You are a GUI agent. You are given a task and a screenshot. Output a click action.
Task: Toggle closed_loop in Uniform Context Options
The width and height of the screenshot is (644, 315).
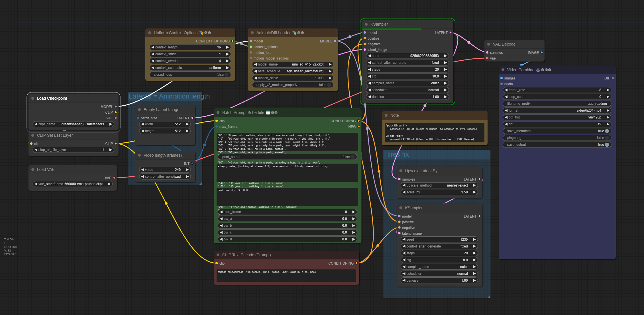click(227, 75)
